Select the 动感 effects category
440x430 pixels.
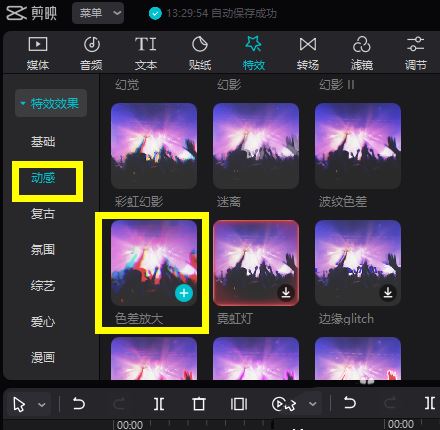click(43, 178)
